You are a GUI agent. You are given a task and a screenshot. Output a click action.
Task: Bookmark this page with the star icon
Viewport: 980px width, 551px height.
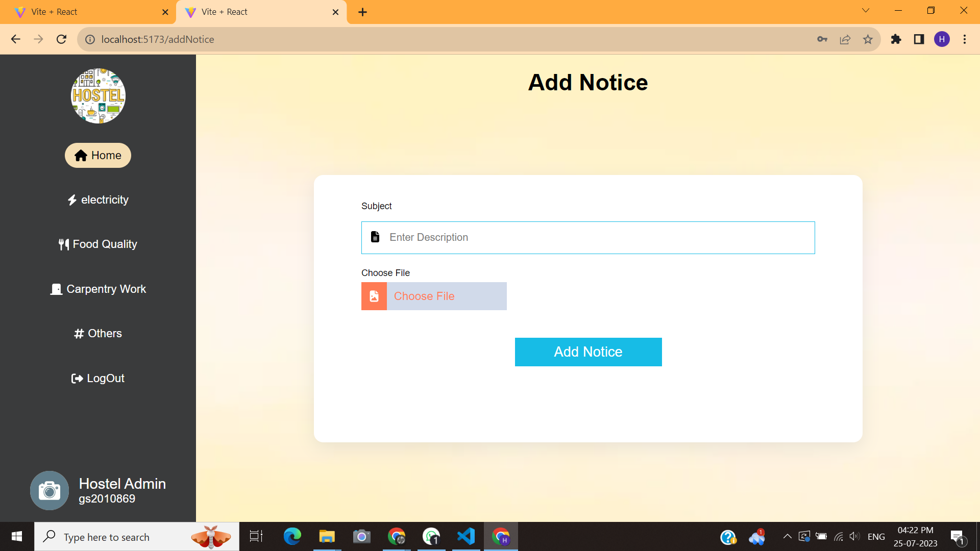(868, 39)
